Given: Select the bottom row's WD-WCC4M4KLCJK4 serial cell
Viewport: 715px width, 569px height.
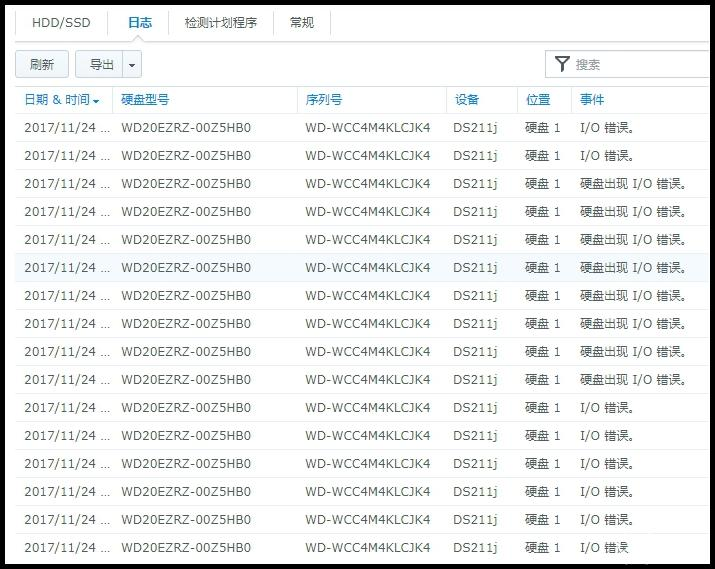Looking at the screenshot, I should (368, 548).
